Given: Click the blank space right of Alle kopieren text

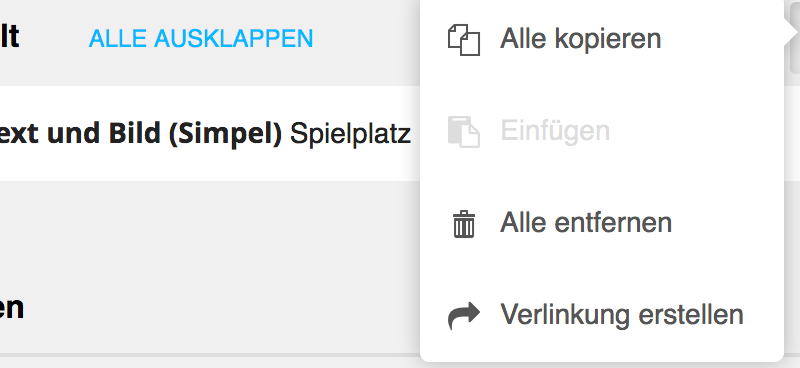Looking at the screenshot, I should pos(722,39).
